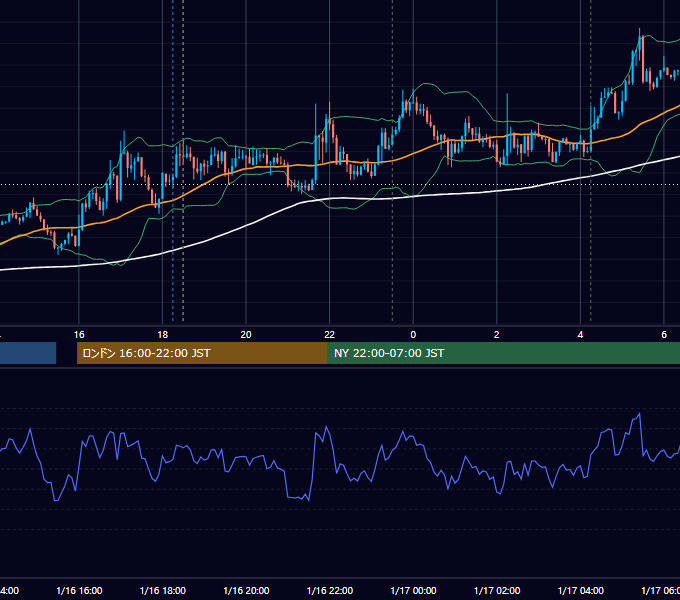Click the '2' hour label on price chart axis

497,335
